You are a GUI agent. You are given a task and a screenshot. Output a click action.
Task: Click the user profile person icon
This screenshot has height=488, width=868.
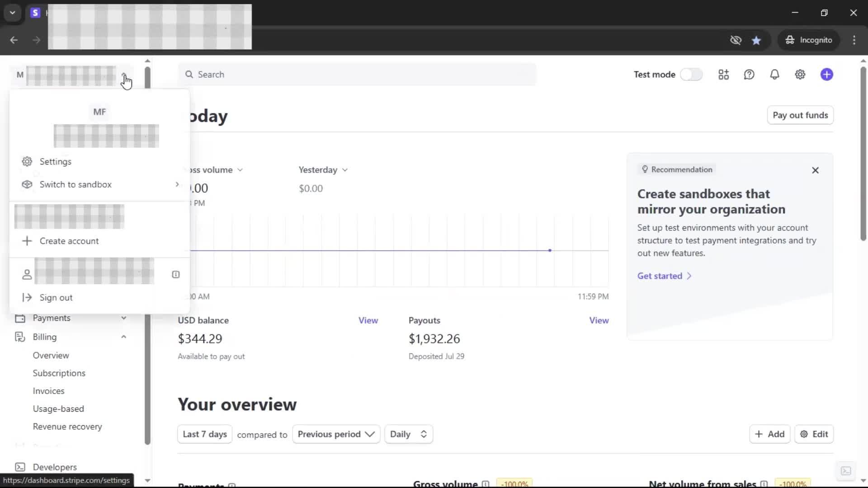tap(27, 274)
